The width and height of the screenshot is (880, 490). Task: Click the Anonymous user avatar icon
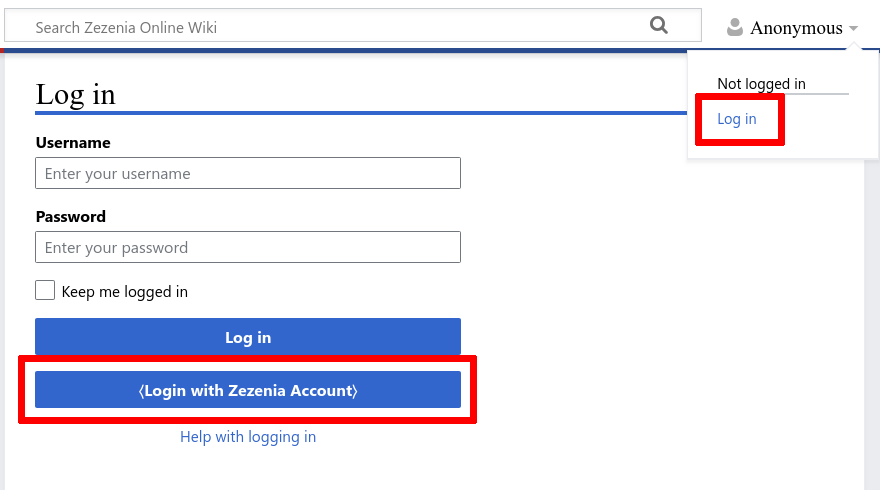[735, 28]
